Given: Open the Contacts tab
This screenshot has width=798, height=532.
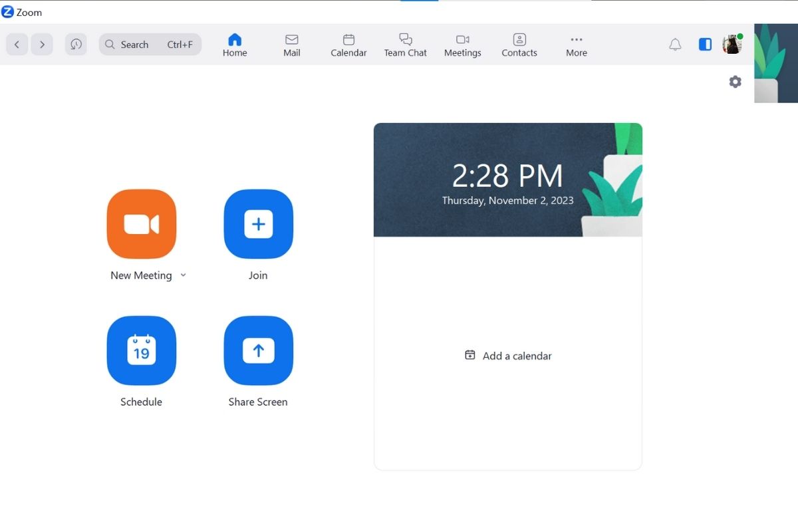Looking at the screenshot, I should (519, 45).
